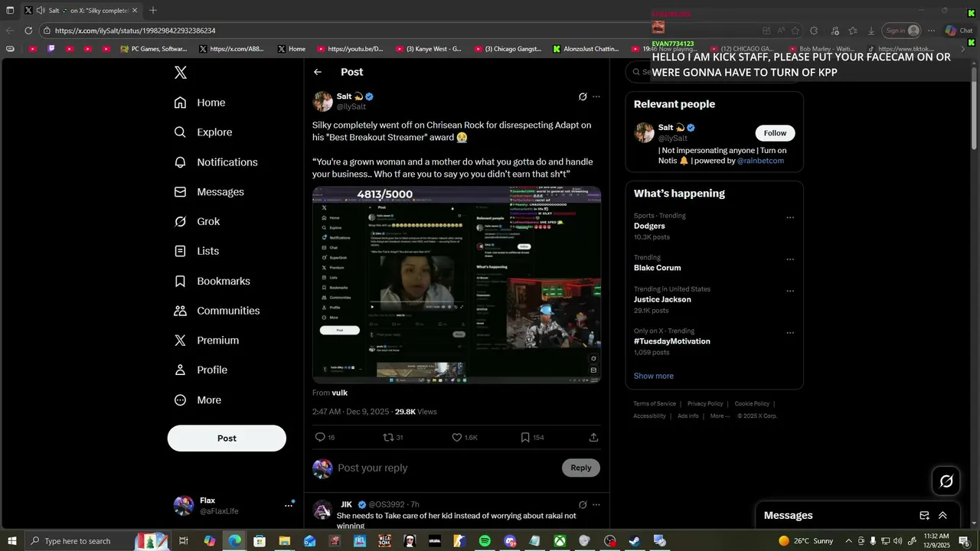Click the share icon on the post
Screen dimensions: 980x551
593,438
